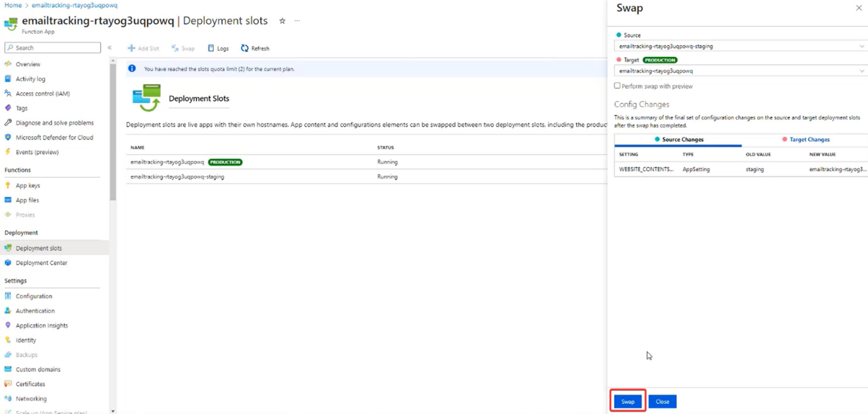The width and height of the screenshot is (868, 414).
Task: Click the Diagnose and solve problems wrench icon
Action: pos(8,123)
